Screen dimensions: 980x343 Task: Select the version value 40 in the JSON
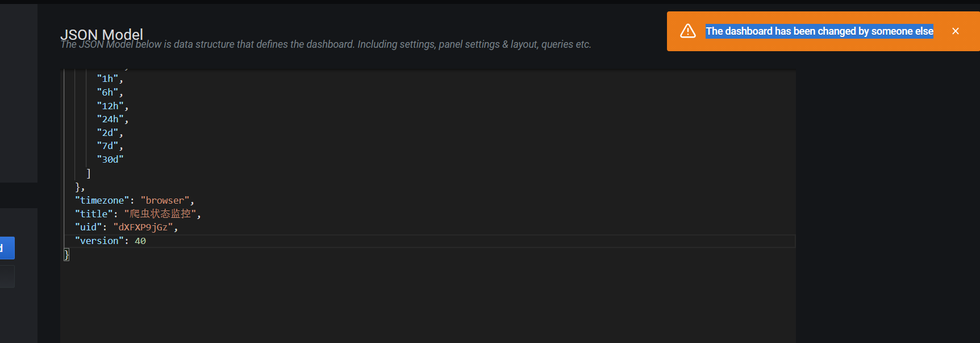point(141,241)
